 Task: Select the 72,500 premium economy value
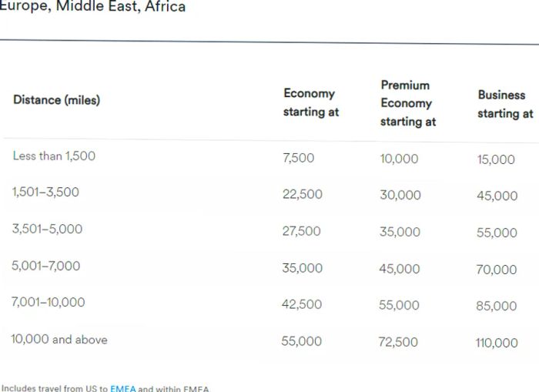(x=398, y=342)
